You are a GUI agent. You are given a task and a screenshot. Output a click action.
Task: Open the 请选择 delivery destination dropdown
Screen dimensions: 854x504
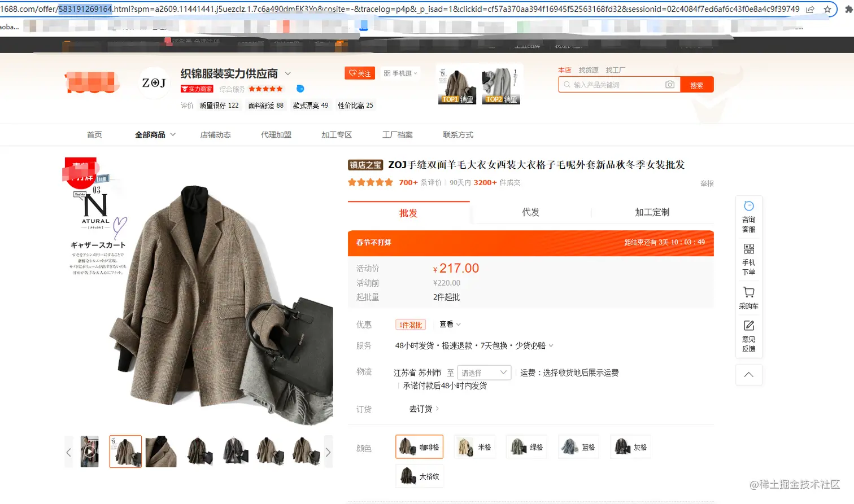[x=485, y=373]
